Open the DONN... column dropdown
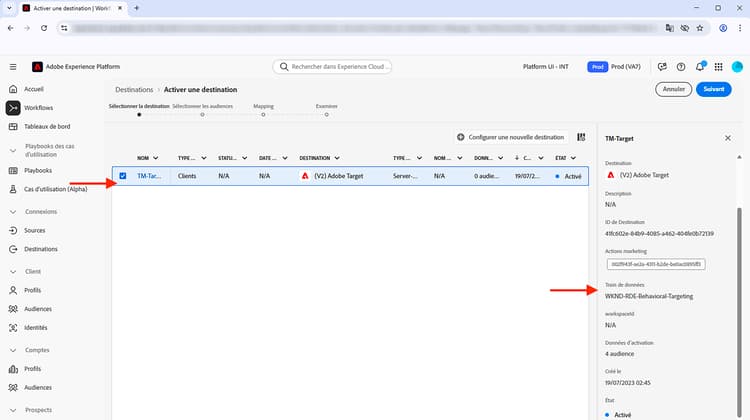The image size is (750, 420). (500, 158)
